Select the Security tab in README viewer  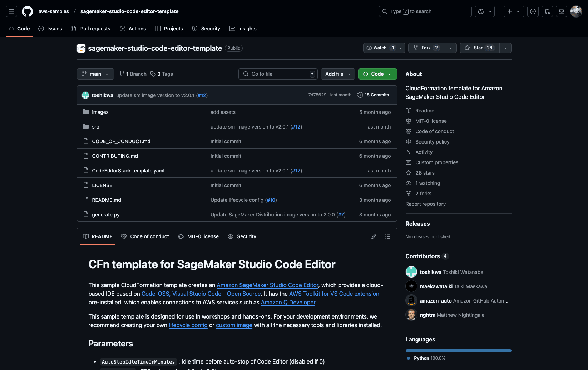point(242,236)
